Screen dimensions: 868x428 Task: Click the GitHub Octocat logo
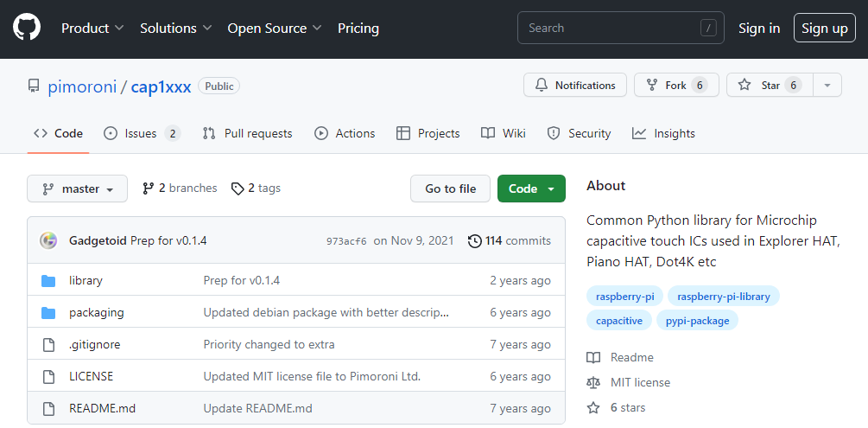[27, 28]
